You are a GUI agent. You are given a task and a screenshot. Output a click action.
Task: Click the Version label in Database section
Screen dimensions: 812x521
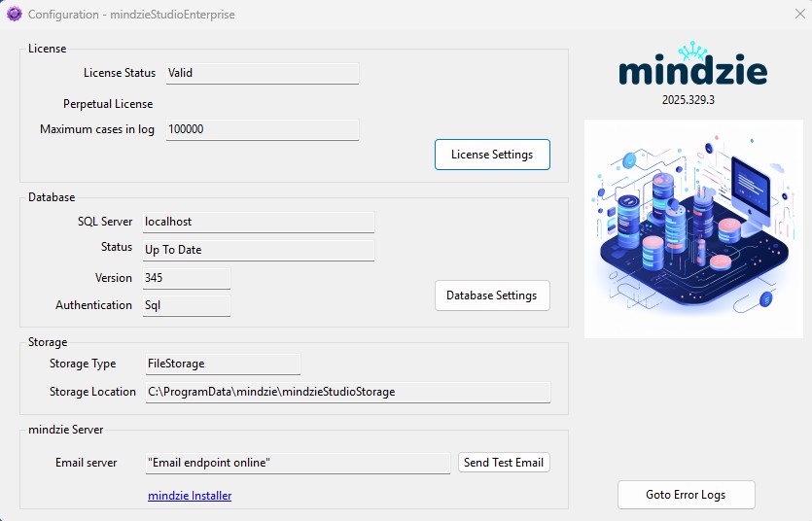point(114,278)
